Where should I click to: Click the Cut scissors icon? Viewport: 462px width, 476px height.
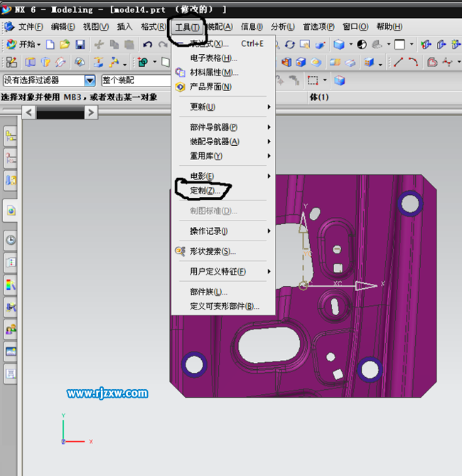click(99, 45)
